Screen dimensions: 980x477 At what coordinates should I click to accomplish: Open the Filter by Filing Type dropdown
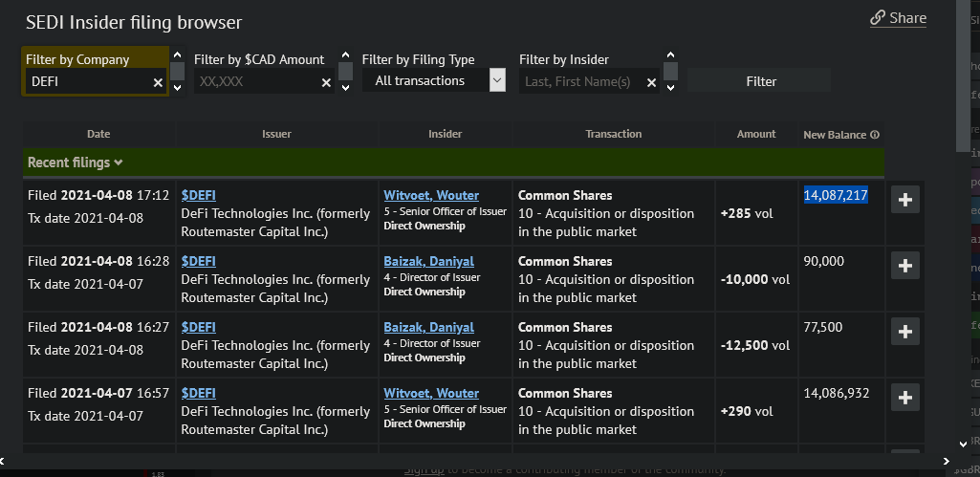pos(496,81)
